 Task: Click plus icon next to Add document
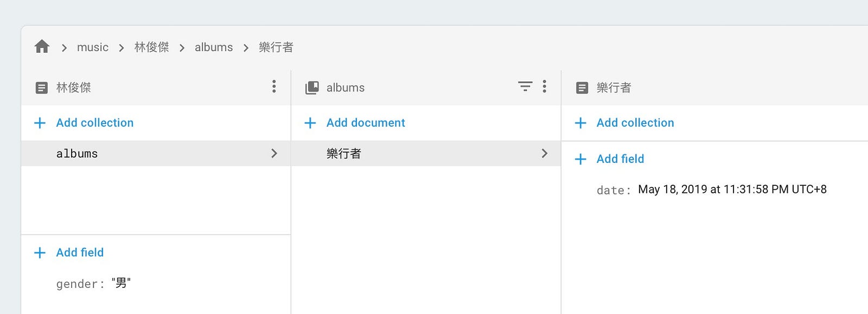click(x=310, y=123)
